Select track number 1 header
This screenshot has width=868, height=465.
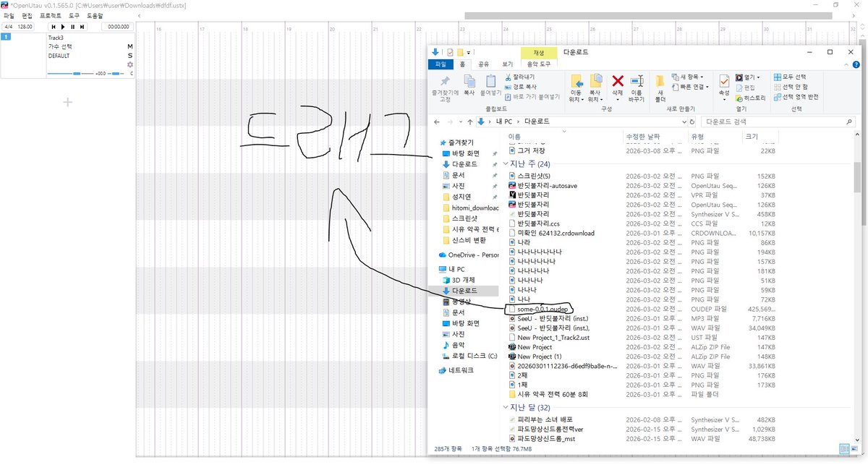pos(5,36)
